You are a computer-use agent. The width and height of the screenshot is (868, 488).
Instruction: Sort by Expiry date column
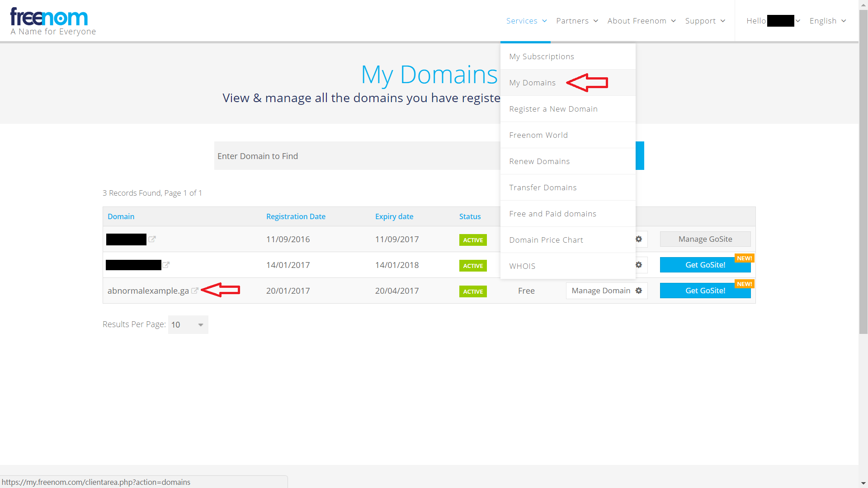click(x=394, y=216)
